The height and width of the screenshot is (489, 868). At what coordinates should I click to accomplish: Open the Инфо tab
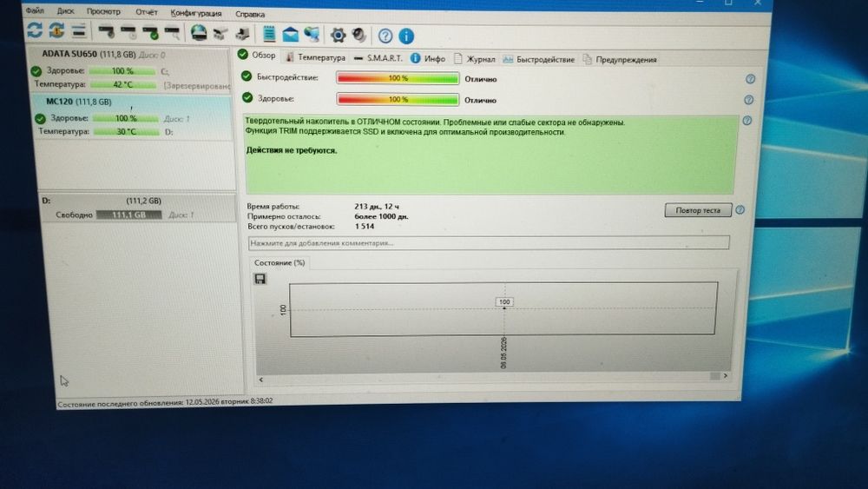(x=428, y=58)
